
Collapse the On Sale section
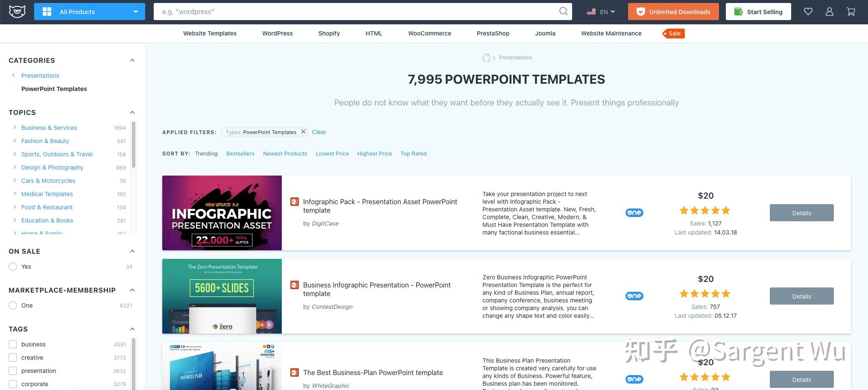click(x=132, y=251)
